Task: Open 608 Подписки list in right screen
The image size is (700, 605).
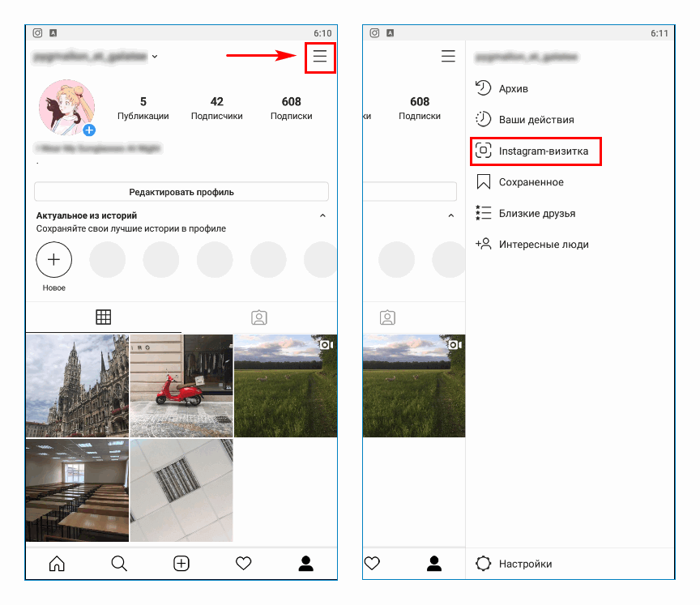Action: point(420,109)
